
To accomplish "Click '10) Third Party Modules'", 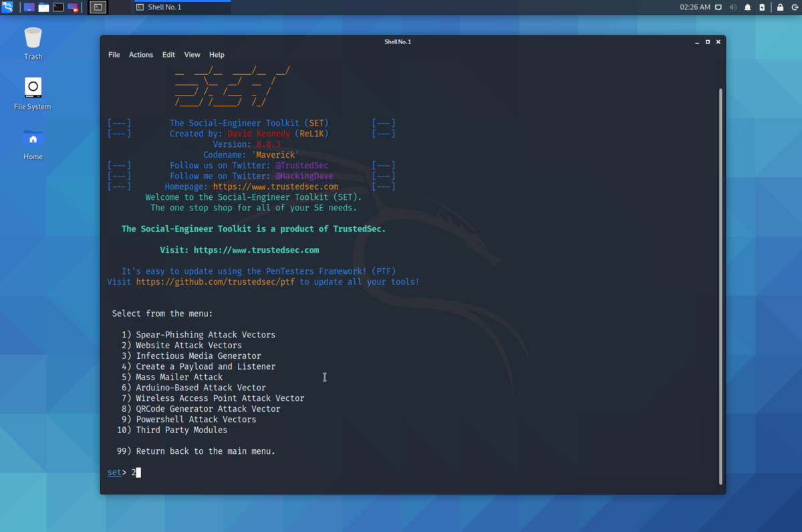I will [x=172, y=430].
